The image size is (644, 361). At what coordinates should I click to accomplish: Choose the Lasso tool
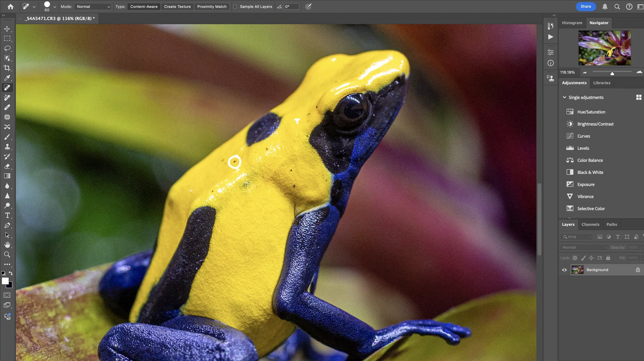coord(7,48)
